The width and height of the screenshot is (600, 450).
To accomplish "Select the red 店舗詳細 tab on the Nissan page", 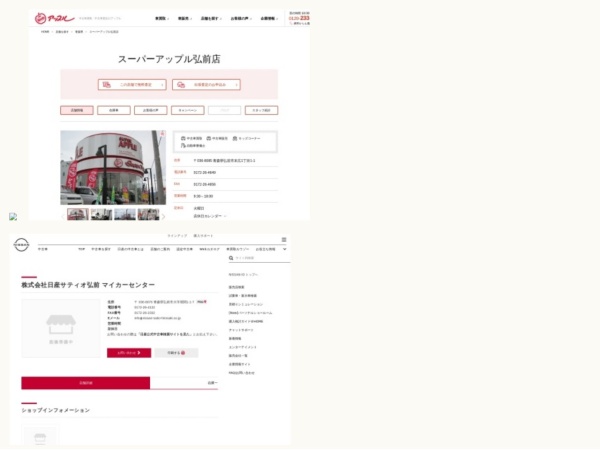I will (86, 383).
